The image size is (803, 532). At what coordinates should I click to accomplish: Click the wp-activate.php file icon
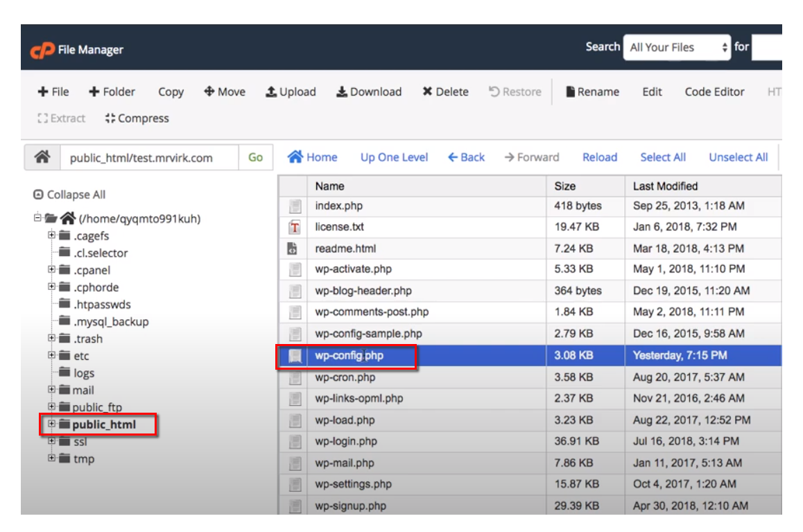[295, 269]
